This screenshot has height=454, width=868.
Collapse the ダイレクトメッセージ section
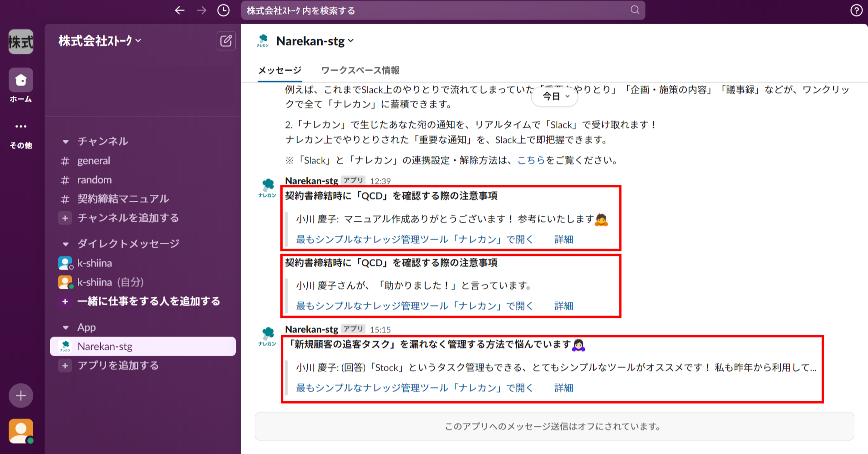pyautogui.click(x=66, y=244)
